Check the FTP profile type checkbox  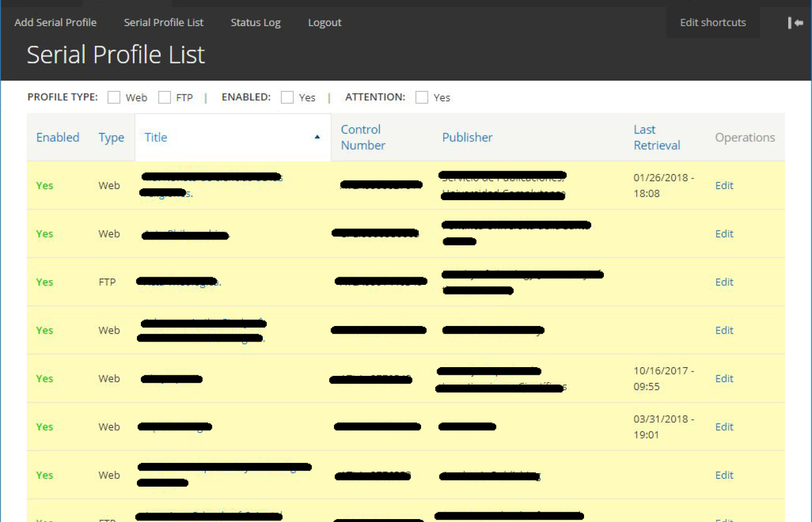tap(165, 97)
